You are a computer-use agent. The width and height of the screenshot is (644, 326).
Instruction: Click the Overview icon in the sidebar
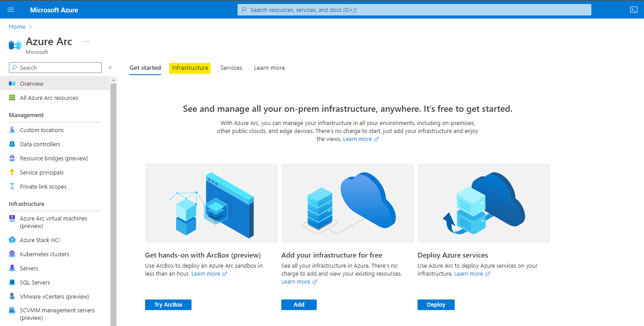tap(12, 83)
